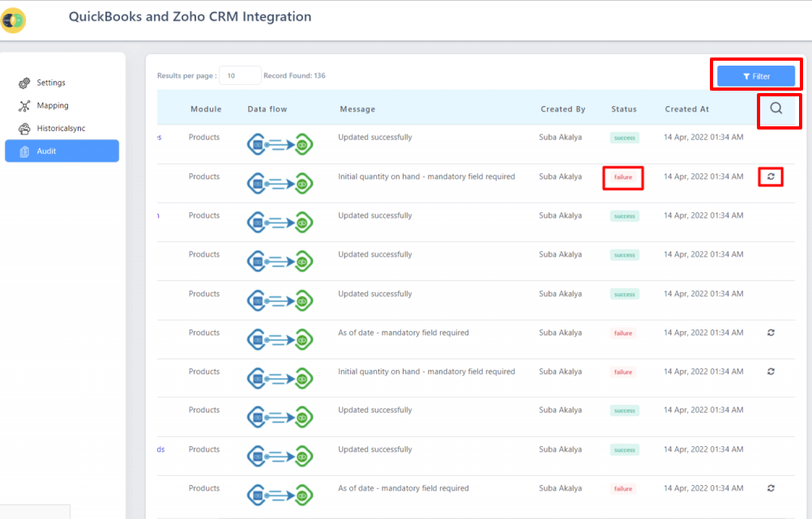812x519 pixels.
Task: Go to Mapping page
Action: point(53,105)
